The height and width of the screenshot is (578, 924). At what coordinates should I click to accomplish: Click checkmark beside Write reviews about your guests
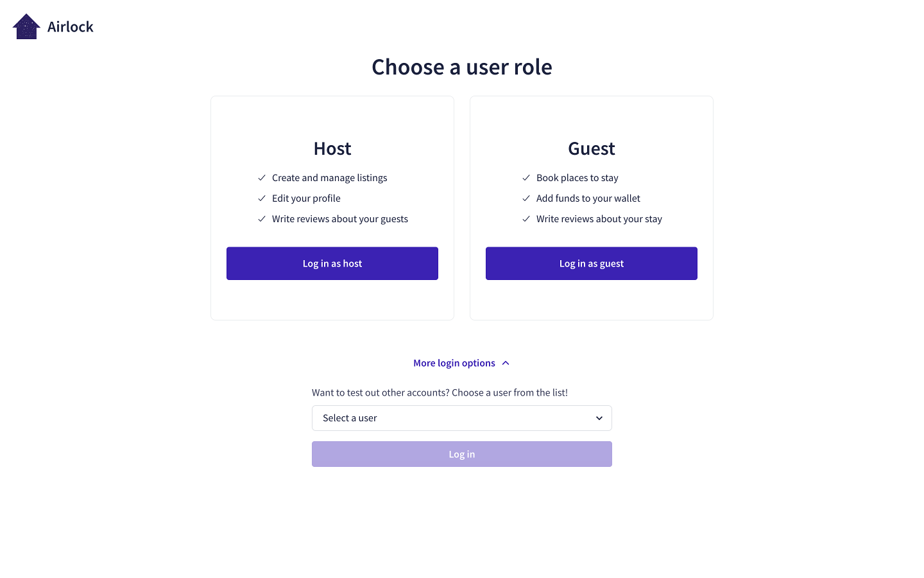click(x=262, y=219)
